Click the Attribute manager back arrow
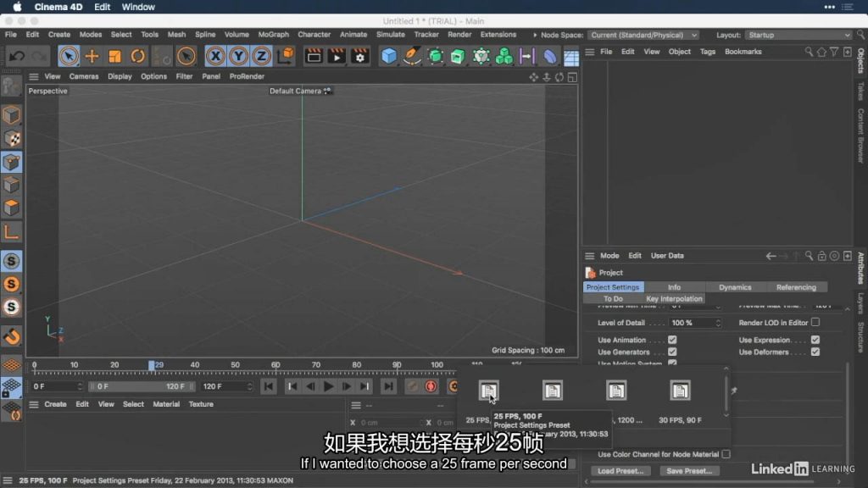Viewport: 868px width, 488px height. (x=770, y=256)
